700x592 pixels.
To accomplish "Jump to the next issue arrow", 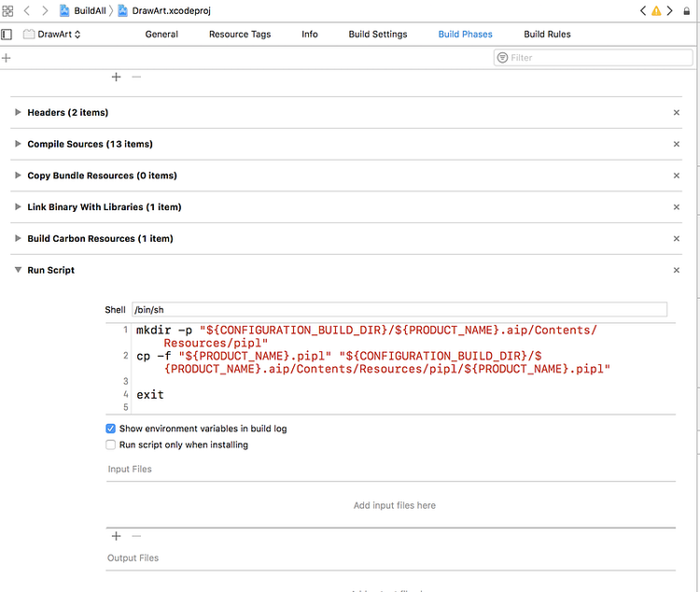I will point(669,10).
